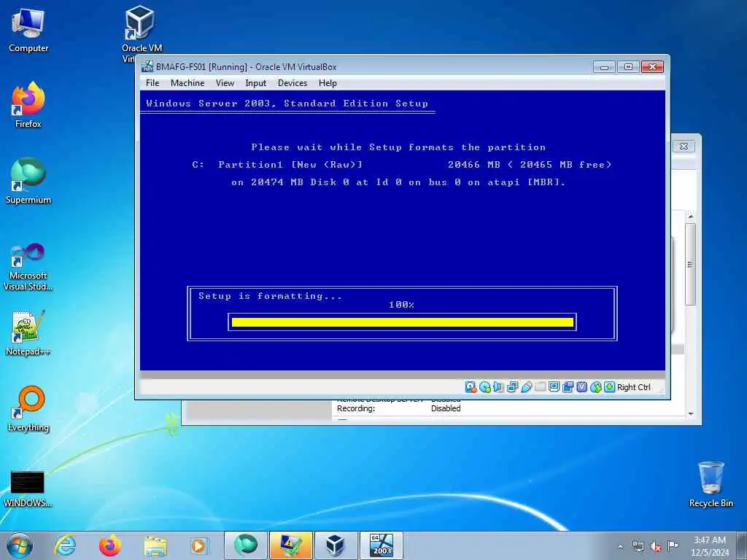
Task: Switch to VirtualBox Manager taskbar button
Action: [336, 545]
